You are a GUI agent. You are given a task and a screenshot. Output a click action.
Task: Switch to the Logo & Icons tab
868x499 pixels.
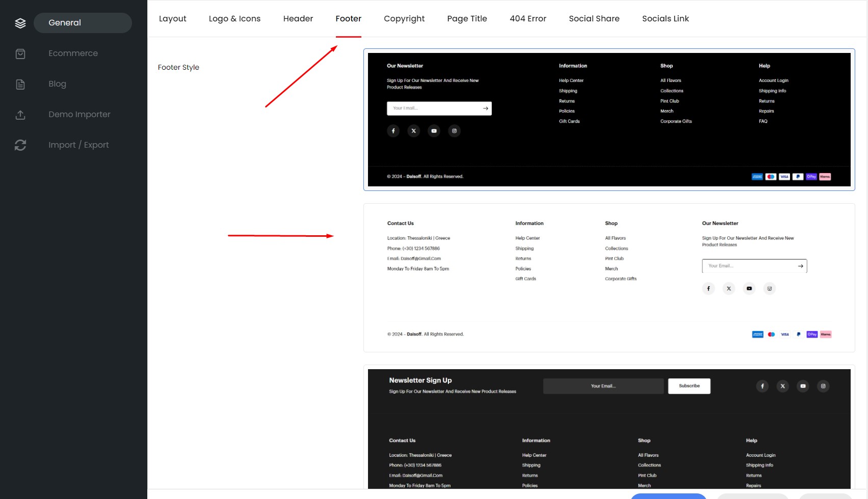coord(234,19)
